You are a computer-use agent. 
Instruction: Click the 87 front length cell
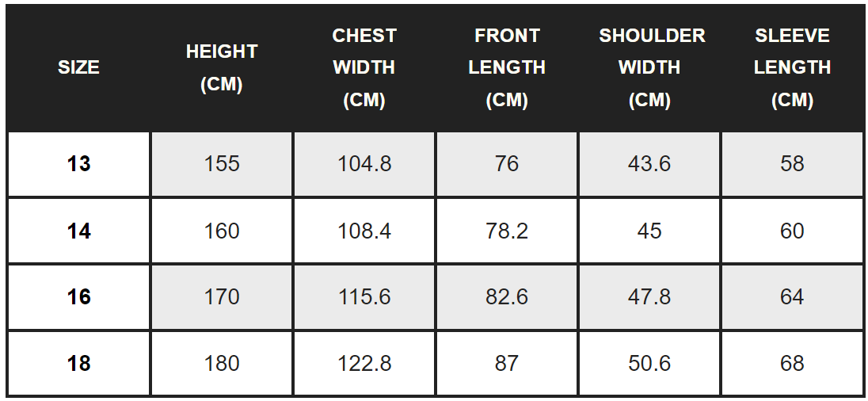[x=507, y=363]
